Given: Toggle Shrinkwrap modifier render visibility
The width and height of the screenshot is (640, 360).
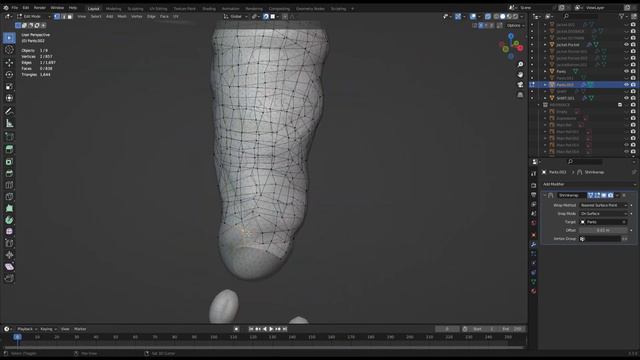Looking at the screenshot, I should coord(611,196).
